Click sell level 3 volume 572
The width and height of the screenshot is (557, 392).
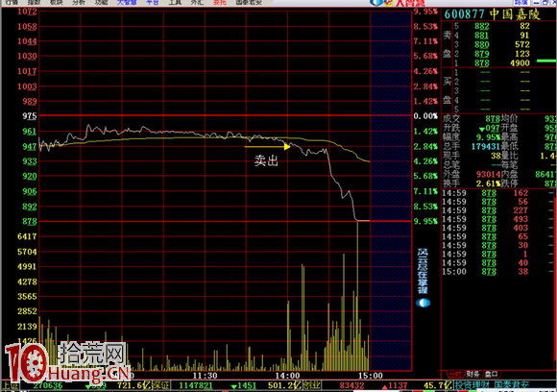coord(522,44)
